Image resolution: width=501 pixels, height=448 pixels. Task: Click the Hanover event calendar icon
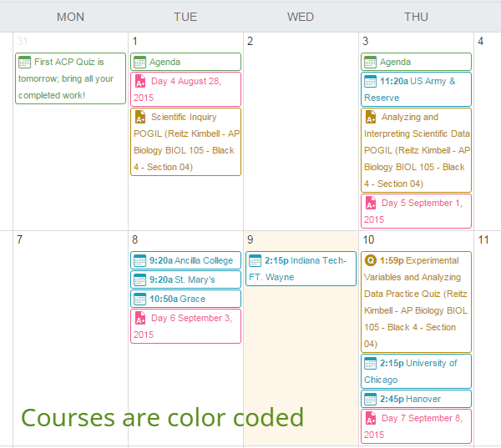click(371, 399)
